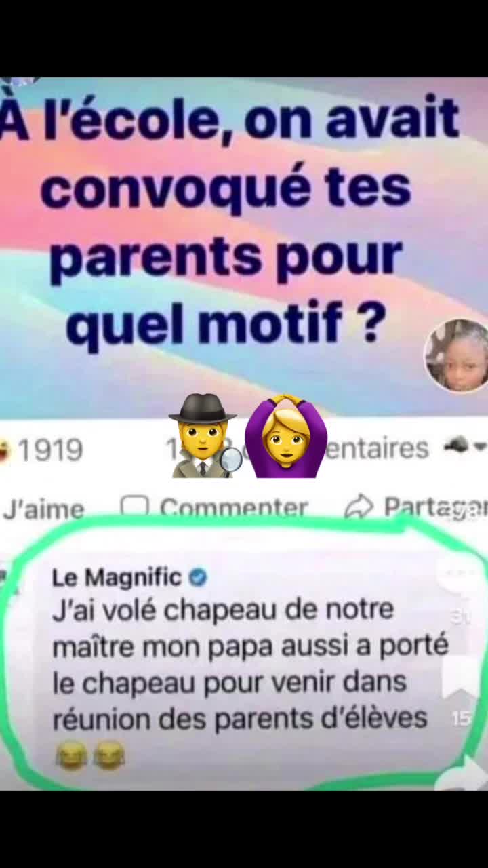Click the post image asking about convoqué parents
Image resolution: width=488 pixels, height=868 pixels.
244,248
